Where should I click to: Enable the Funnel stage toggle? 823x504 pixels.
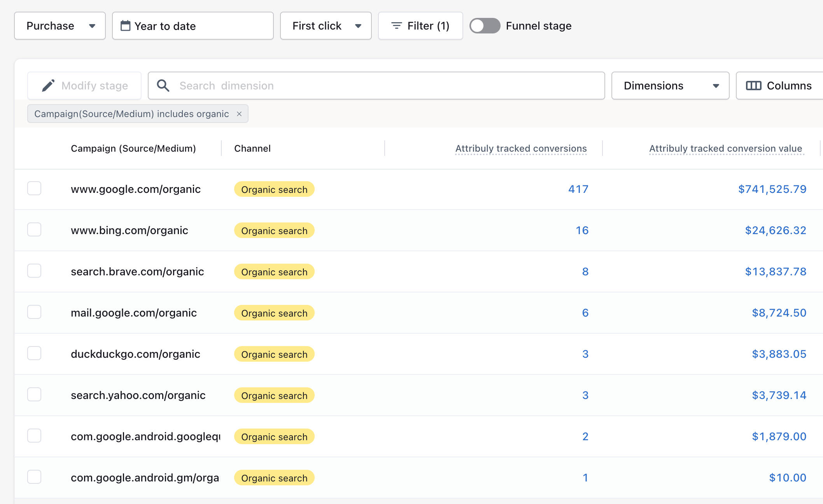(x=485, y=26)
